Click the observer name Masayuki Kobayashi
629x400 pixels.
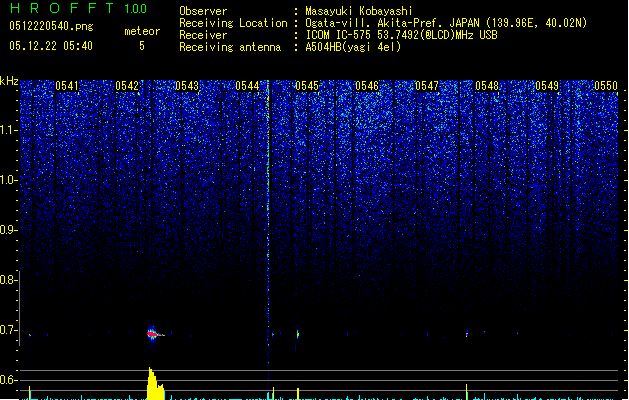click(x=359, y=11)
